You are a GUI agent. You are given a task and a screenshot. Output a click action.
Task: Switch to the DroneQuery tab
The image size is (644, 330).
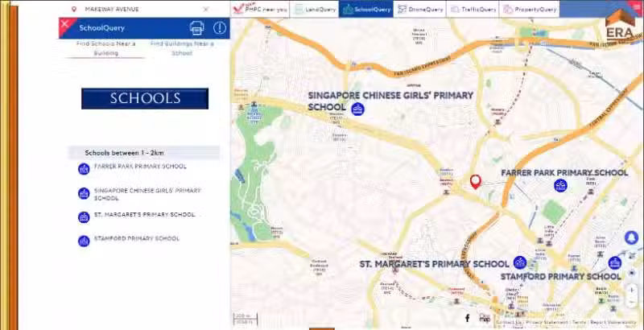[x=419, y=9]
